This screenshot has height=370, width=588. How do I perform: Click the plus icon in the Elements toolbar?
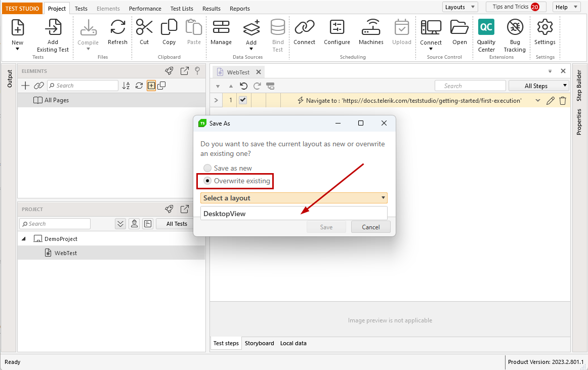tap(25, 86)
